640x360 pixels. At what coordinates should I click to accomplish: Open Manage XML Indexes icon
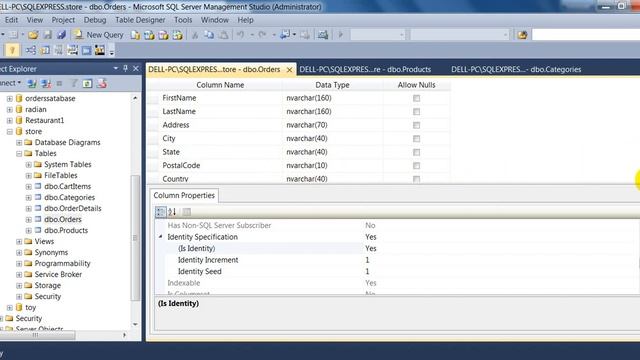click(73, 50)
